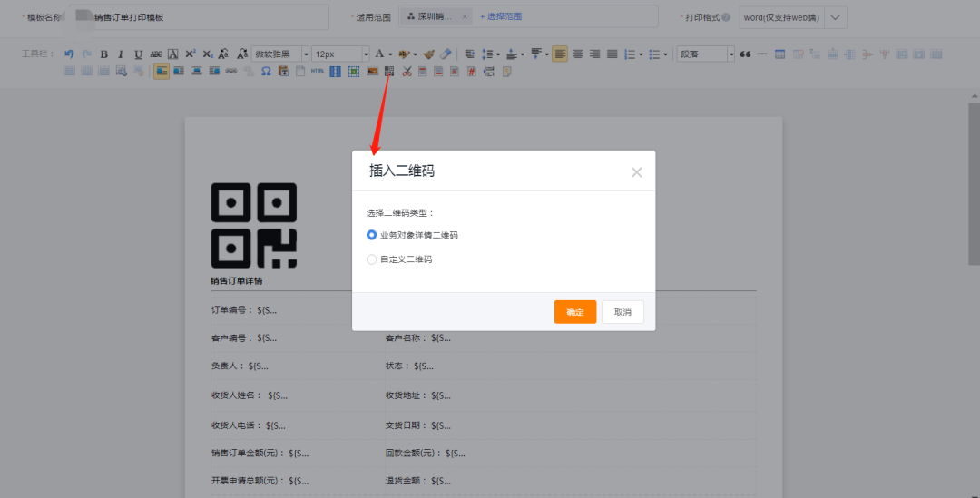Insert a horizontal rule line

(x=762, y=54)
